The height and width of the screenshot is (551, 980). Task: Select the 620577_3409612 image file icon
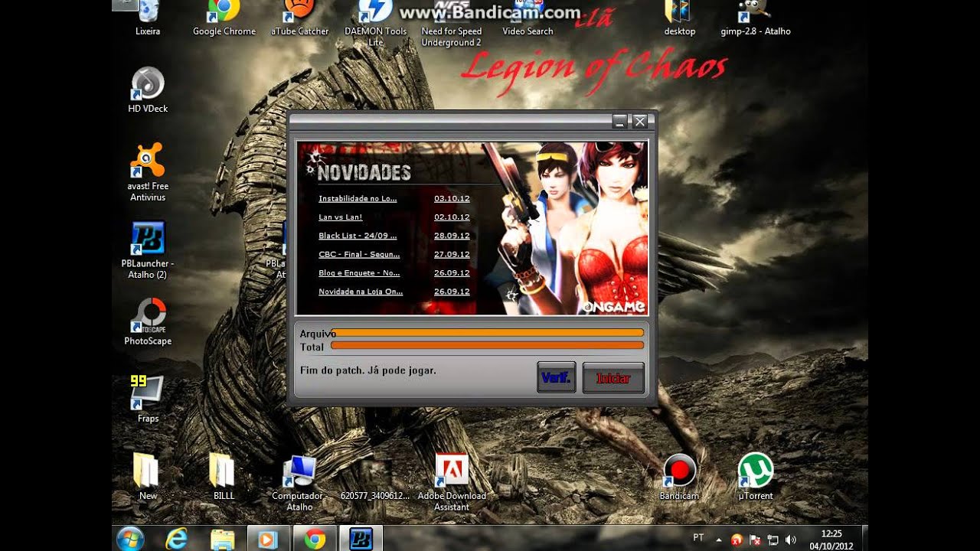tap(375, 478)
